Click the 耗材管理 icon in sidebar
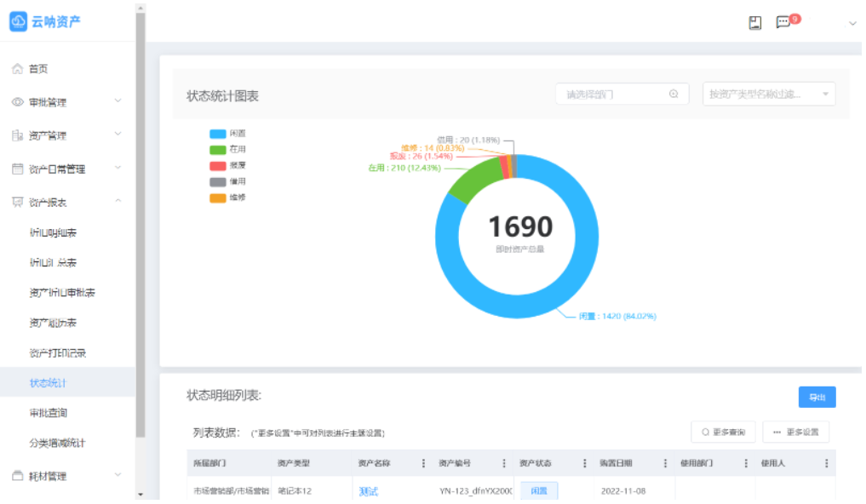This screenshot has height=504, width=866. point(17,475)
